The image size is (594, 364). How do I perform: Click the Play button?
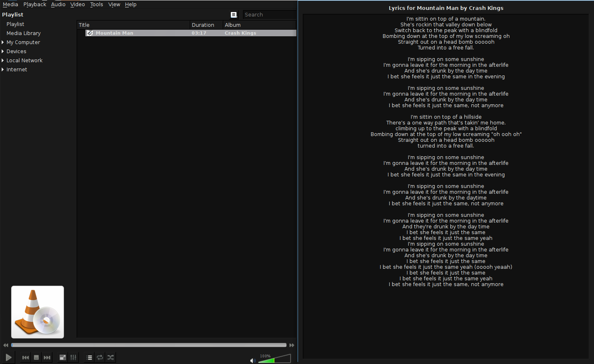point(8,357)
